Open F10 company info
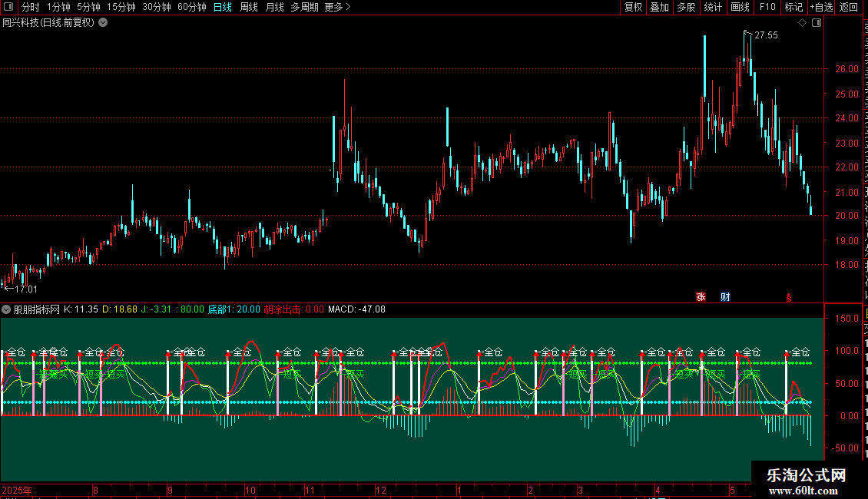This screenshot has height=499, width=868. click(767, 7)
